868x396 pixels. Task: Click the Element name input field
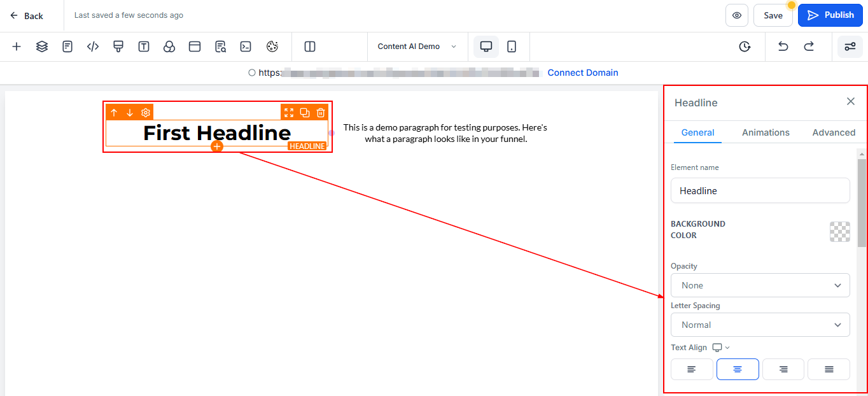[760, 190]
